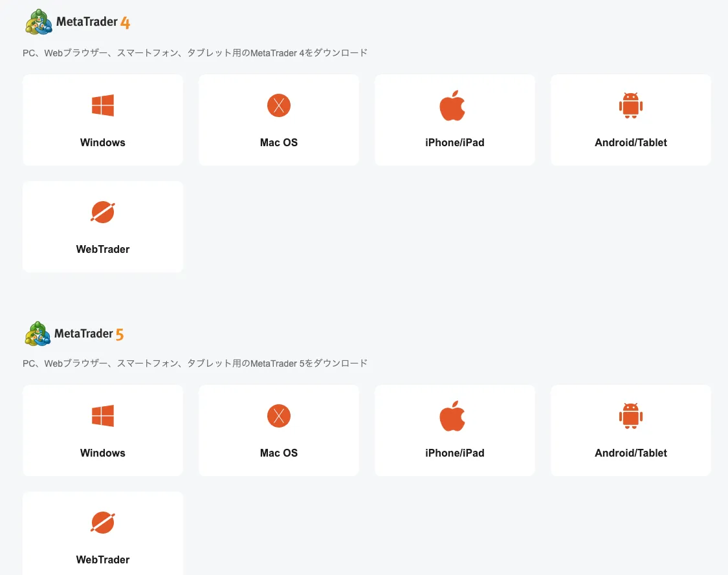Select Android/Tablet label under MetaTrader 4
The width and height of the screenshot is (728, 575).
[630, 142]
